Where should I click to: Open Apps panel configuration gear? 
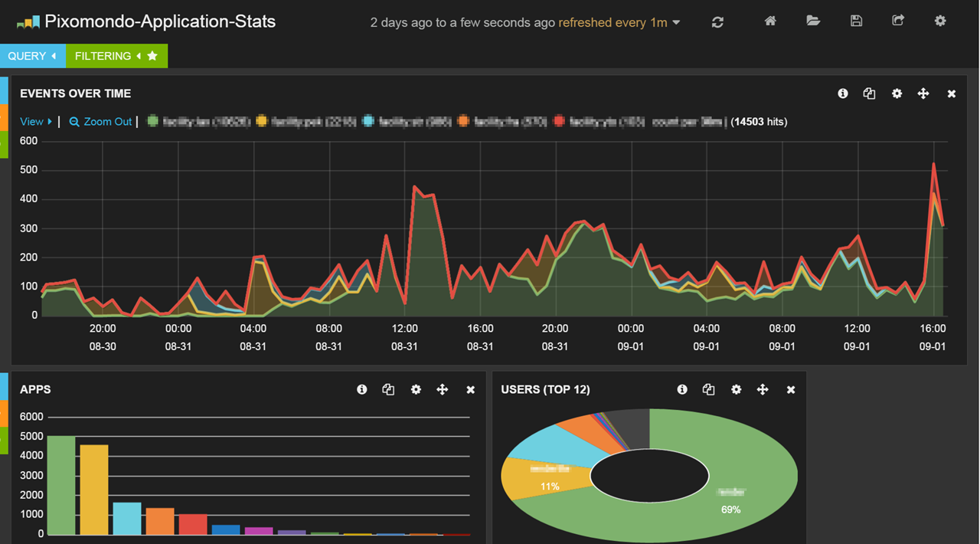pyautogui.click(x=416, y=390)
